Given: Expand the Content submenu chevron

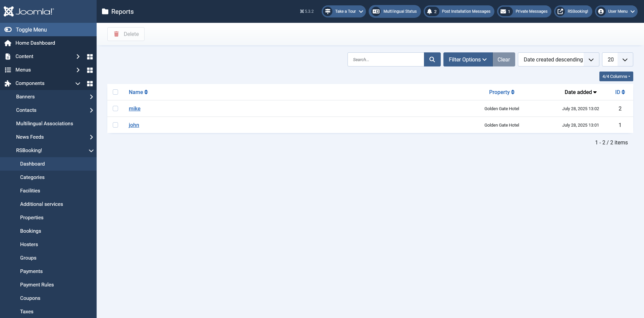Looking at the screenshot, I should click(x=78, y=56).
